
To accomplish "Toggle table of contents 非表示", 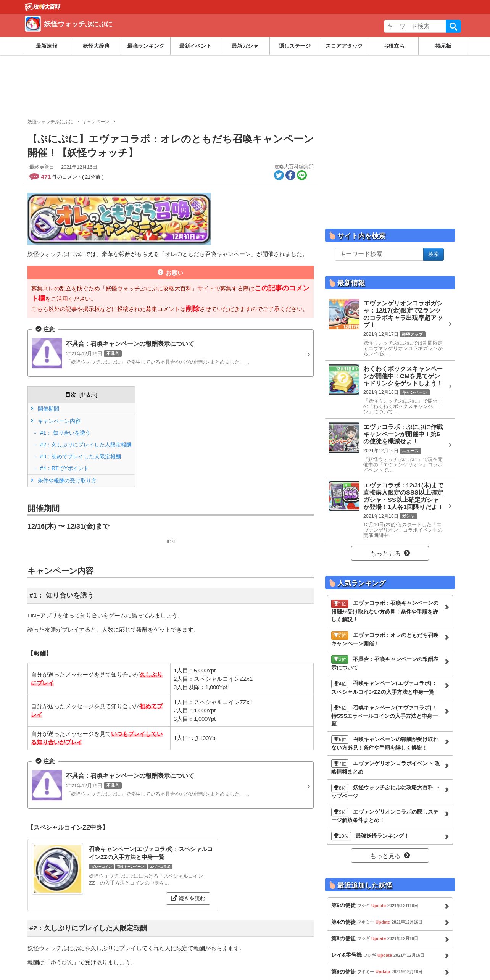I will pos(88,395).
